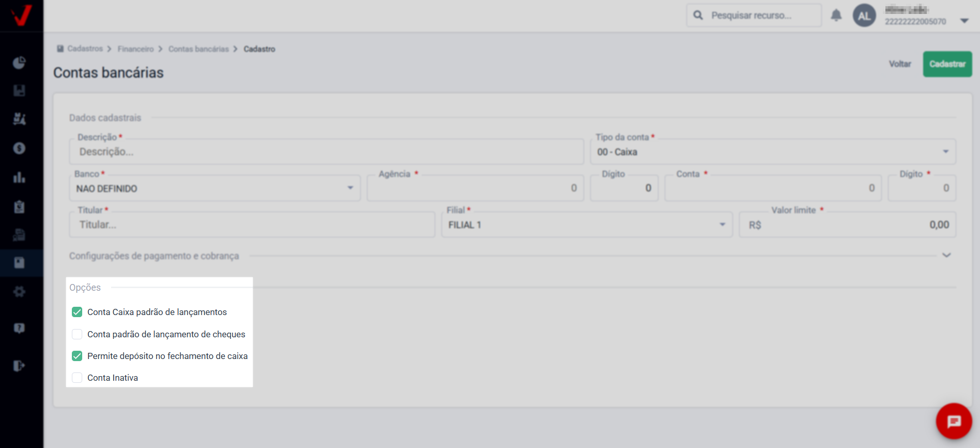The height and width of the screenshot is (448, 980).
Task: Check the Conta Inativa checkbox
Action: [77, 378]
